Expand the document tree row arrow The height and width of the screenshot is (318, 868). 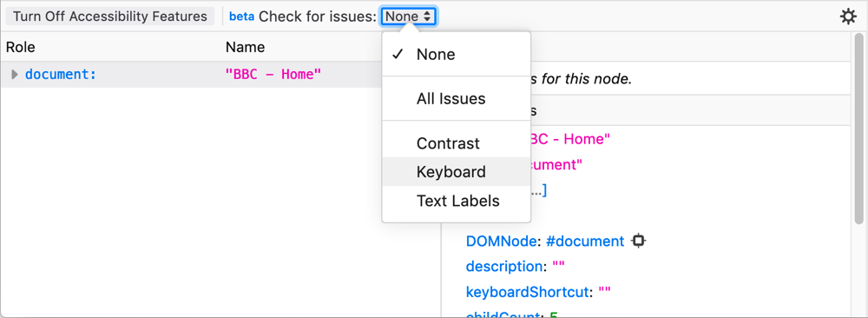(x=15, y=74)
